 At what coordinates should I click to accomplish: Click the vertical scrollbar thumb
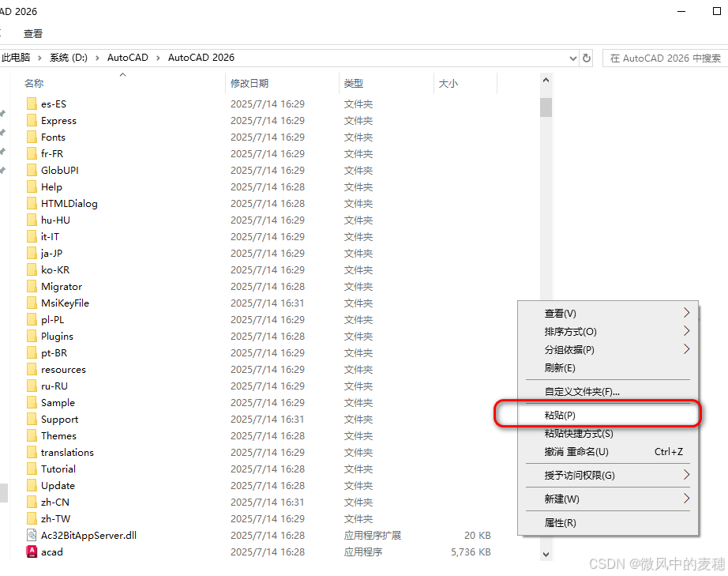[x=546, y=107]
